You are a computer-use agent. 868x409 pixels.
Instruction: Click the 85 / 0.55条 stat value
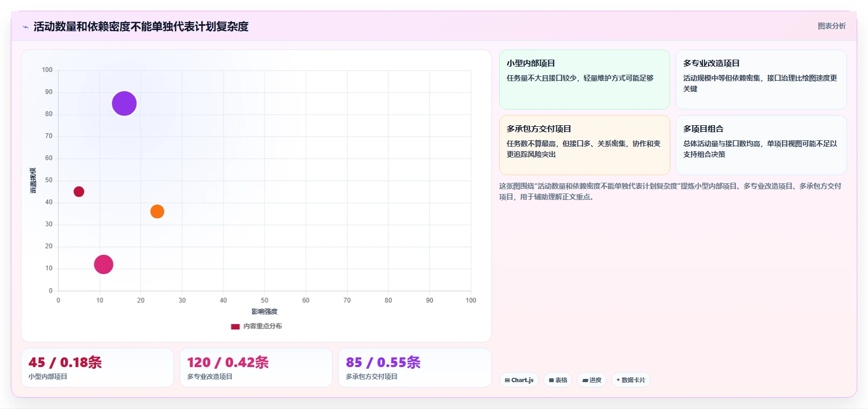tap(383, 362)
